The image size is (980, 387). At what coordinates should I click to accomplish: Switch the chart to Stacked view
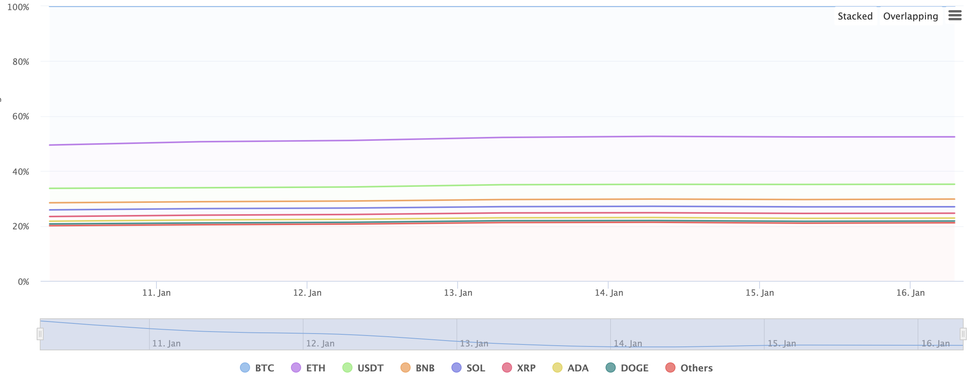[x=855, y=16]
